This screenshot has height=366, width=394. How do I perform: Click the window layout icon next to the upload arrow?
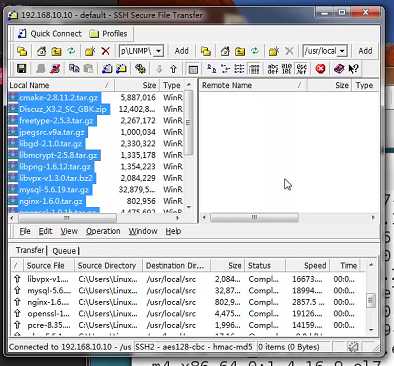point(193,69)
